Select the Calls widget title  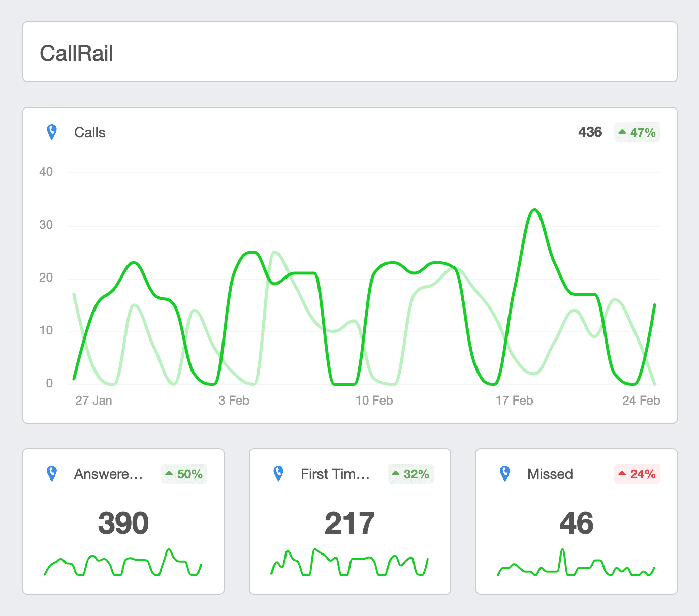pos(90,132)
